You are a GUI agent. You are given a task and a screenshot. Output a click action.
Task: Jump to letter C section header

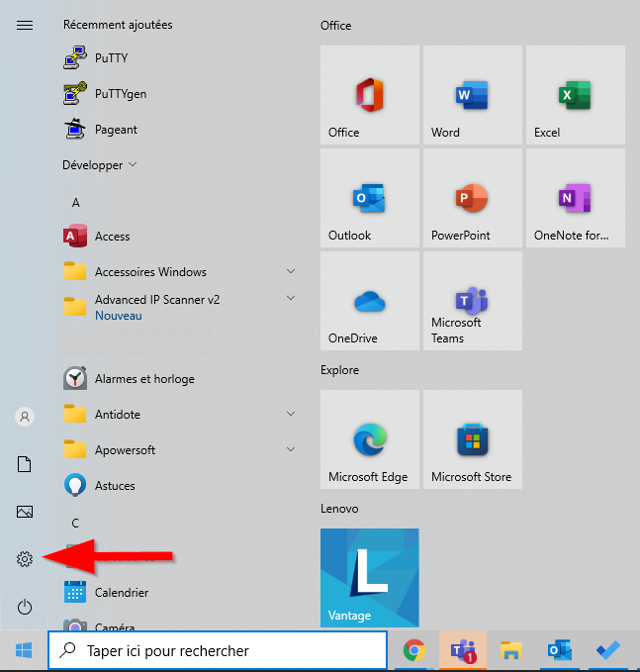click(75, 523)
